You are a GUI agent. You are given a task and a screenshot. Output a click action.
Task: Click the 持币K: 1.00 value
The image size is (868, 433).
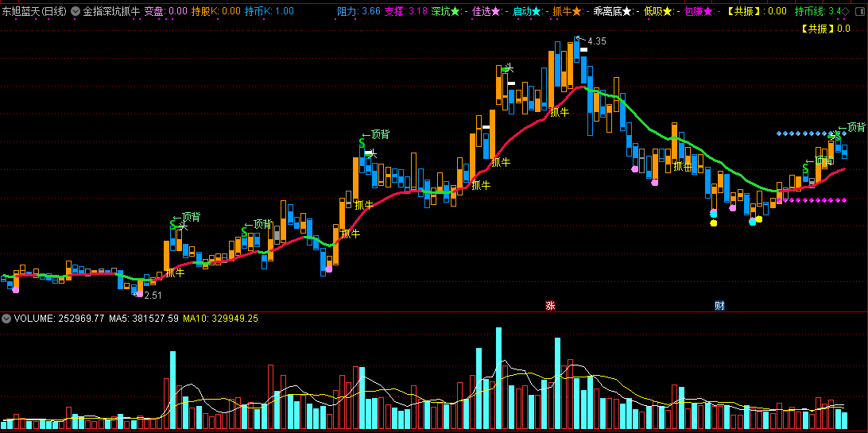[269, 11]
